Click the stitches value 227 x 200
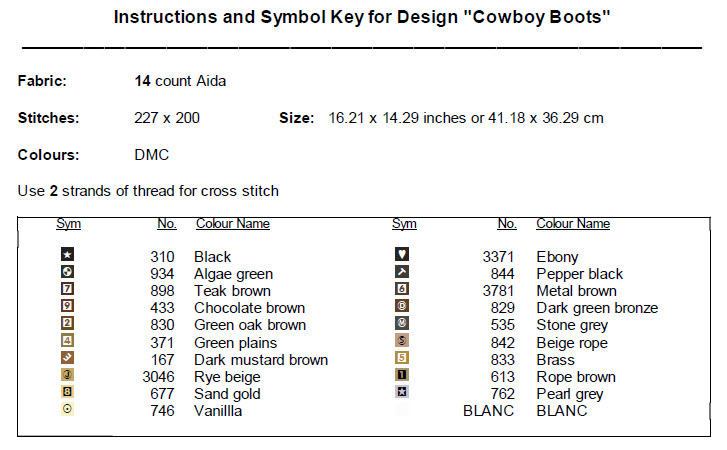This screenshot has width=727, height=450. tap(167, 118)
